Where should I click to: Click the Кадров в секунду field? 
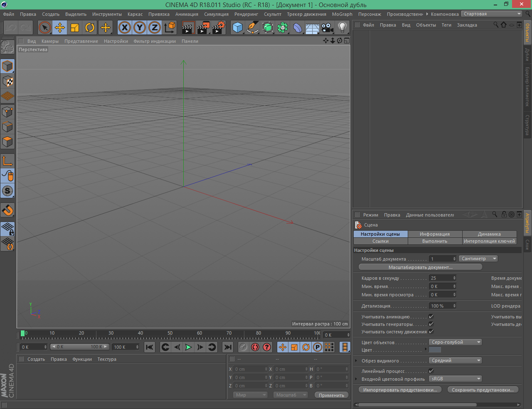443,278
